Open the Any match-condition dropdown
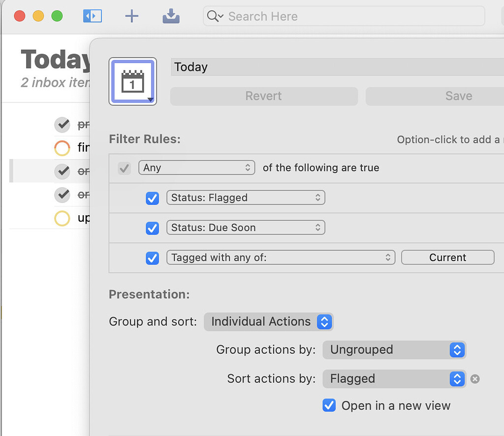 click(196, 168)
